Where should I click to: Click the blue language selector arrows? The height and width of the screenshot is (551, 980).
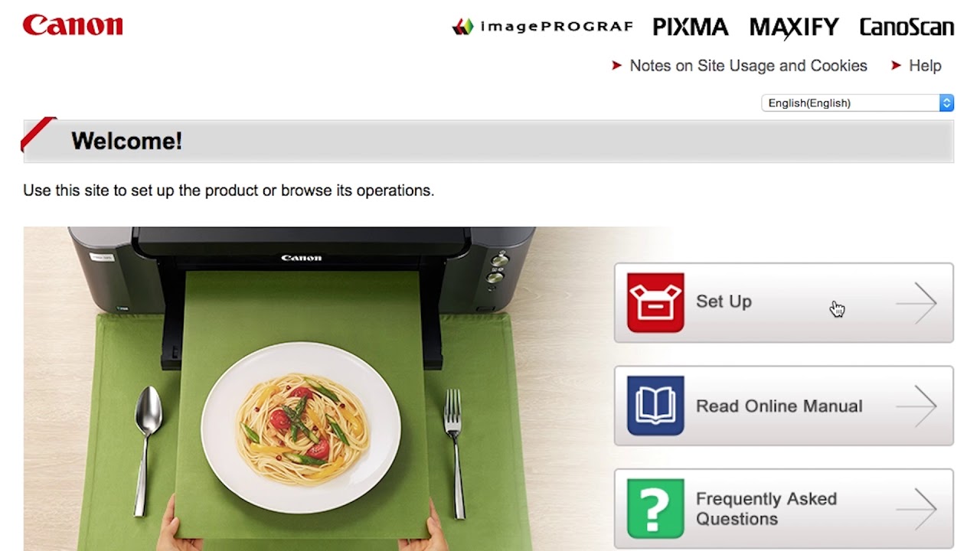(946, 103)
